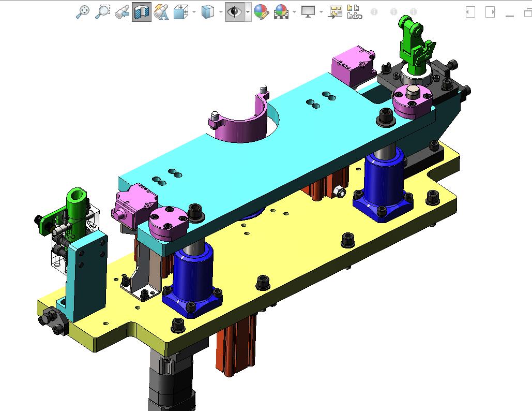Viewport: 532px width, 411px height.
Task: Return to the Previous View
Action: point(122,12)
